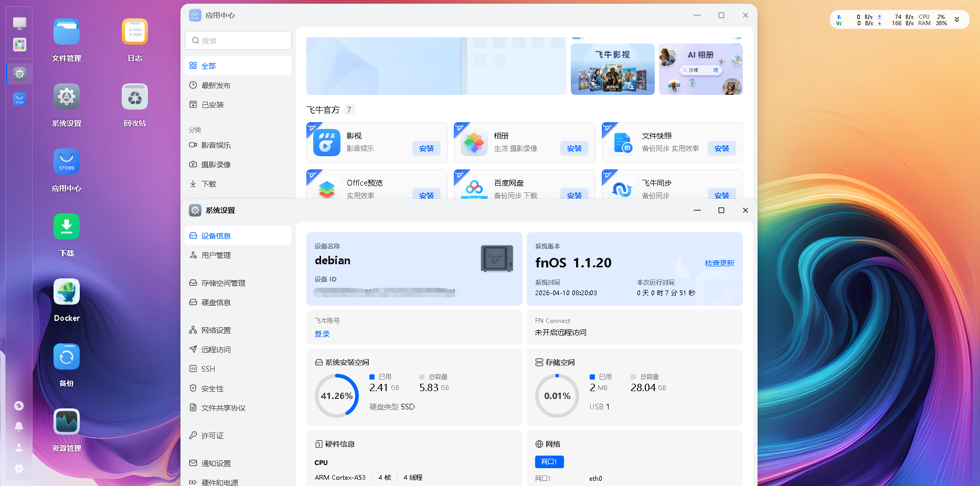
Task: Open the 飞牛影视 banner in App Center
Action: [613, 69]
